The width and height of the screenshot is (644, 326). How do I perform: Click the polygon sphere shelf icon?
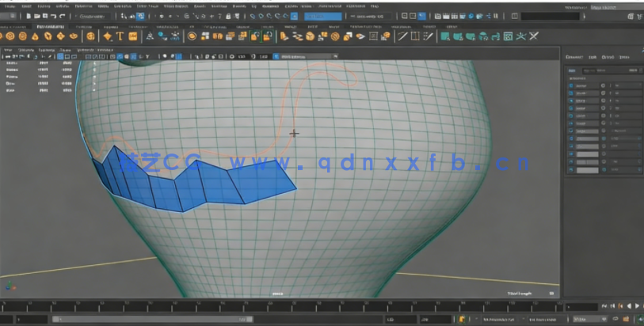coord(8,36)
